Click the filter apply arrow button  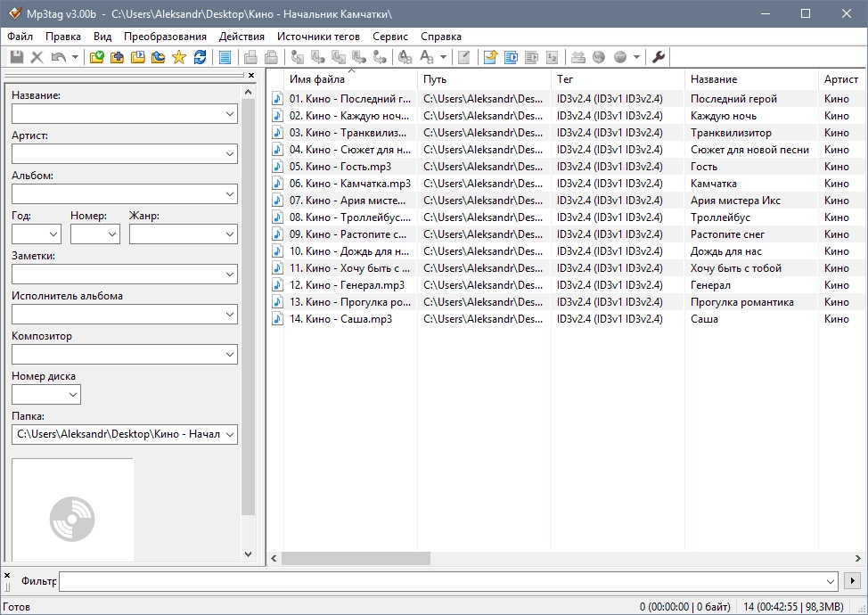pos(852,580)
